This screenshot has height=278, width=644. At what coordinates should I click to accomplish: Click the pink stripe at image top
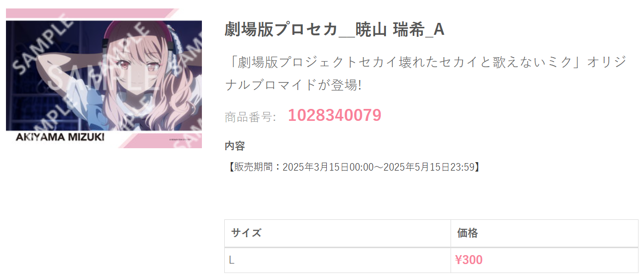click(x=92, y=14)
